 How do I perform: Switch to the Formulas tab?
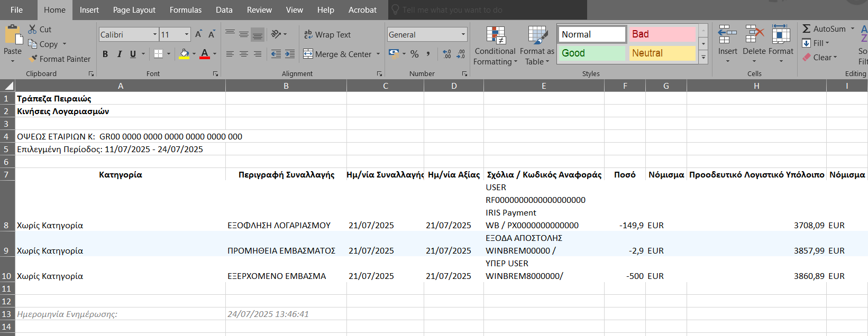(185, 10)
